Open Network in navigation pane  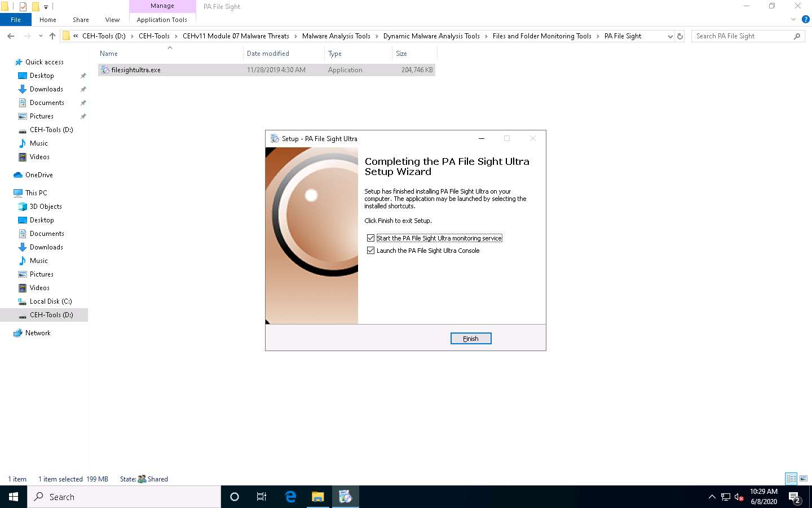click(38, 333)
